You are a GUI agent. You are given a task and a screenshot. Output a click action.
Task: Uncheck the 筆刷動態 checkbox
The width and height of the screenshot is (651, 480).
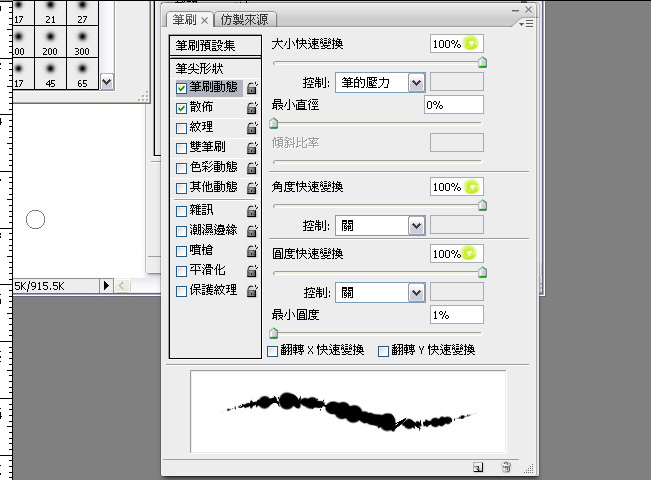click(x=181, y=88)
